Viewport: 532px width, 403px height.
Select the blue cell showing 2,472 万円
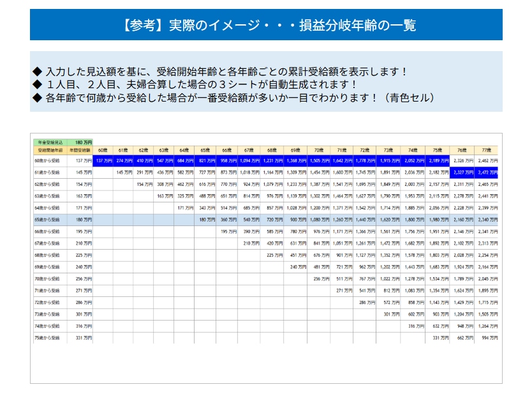tap(487, 172)
